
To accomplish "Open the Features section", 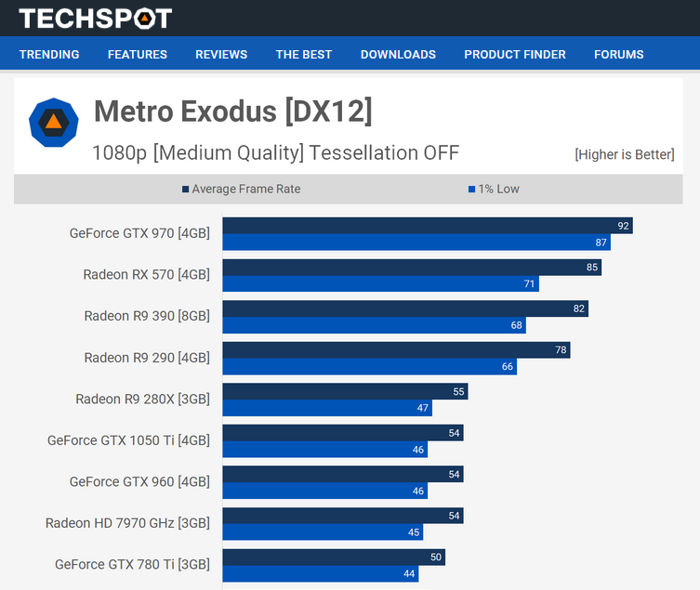I will [x=138, y=54].
